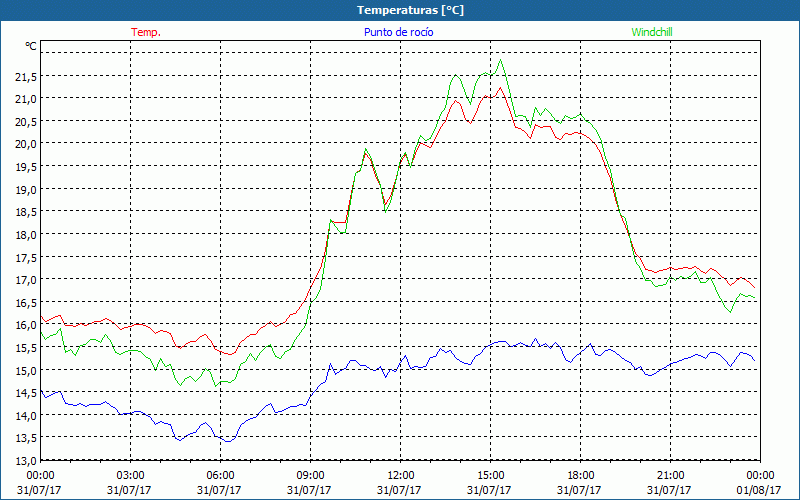Click the 09:00 time axis label
This screenshot has width=800, height=500.
tap(310, 476)
